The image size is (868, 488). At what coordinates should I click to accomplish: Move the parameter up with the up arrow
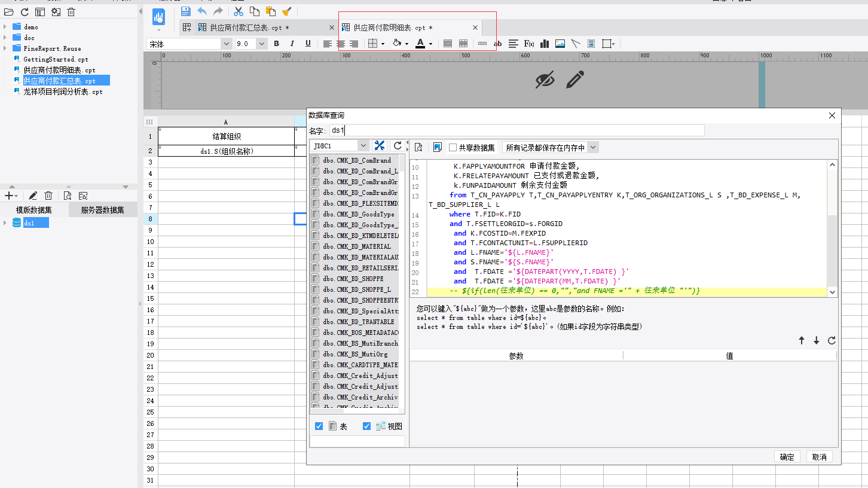[x=802, y=340]
